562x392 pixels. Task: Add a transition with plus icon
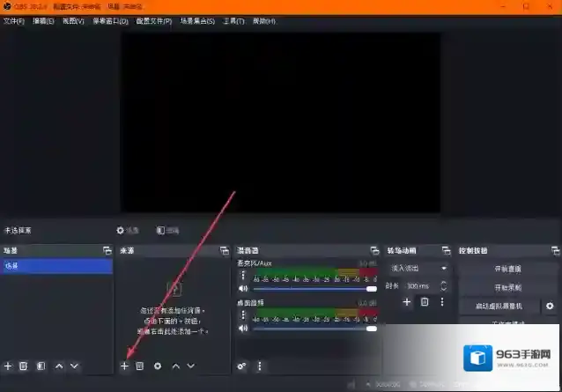[x=406, y=301]
